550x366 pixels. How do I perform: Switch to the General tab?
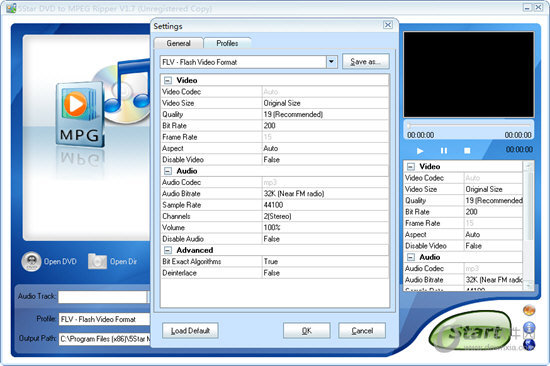[x=179, y=43]
